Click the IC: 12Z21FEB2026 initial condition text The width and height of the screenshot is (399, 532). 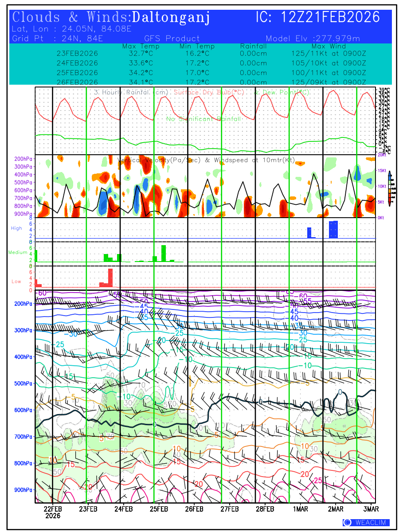[x=318, y=18]
